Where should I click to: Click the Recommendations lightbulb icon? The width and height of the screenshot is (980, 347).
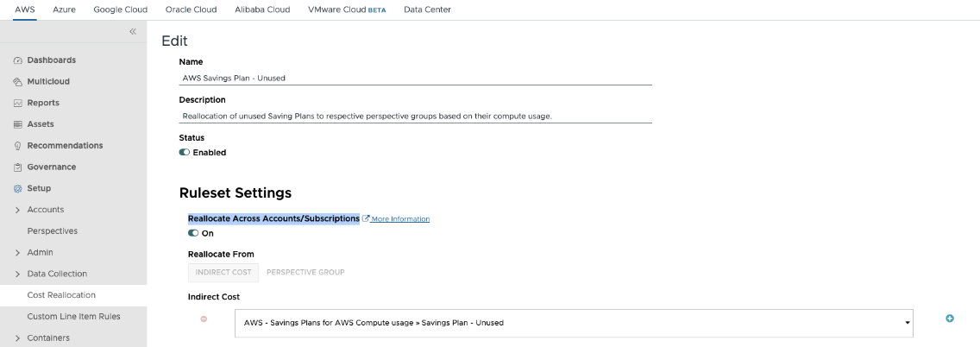(17, 146)
